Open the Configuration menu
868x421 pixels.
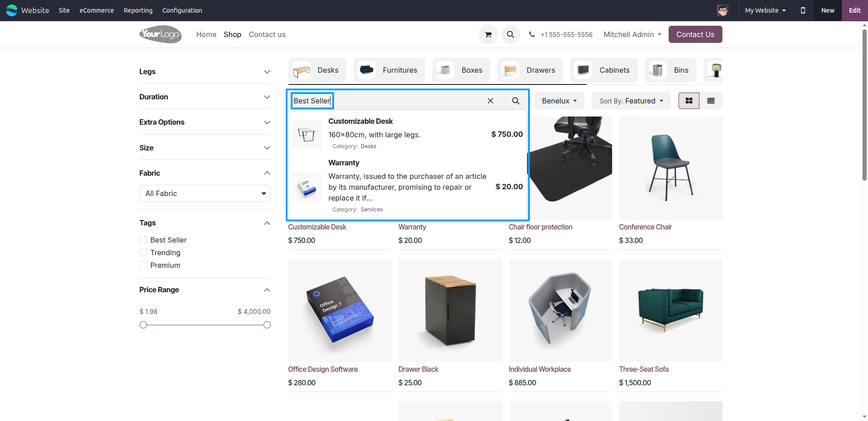pos(182,10)
